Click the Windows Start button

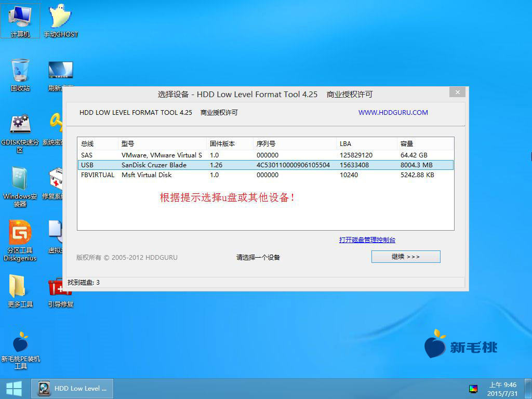(14, 389)
